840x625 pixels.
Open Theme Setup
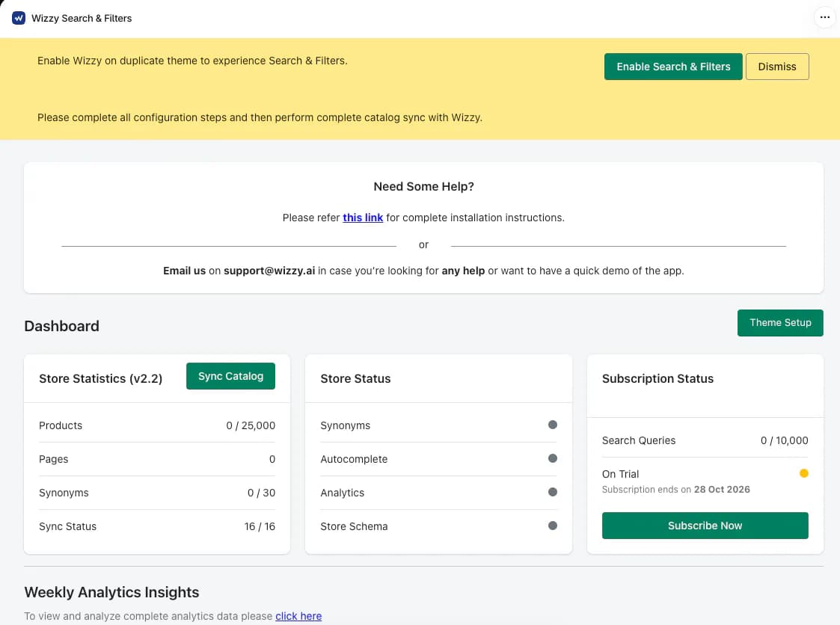(780, 323)
